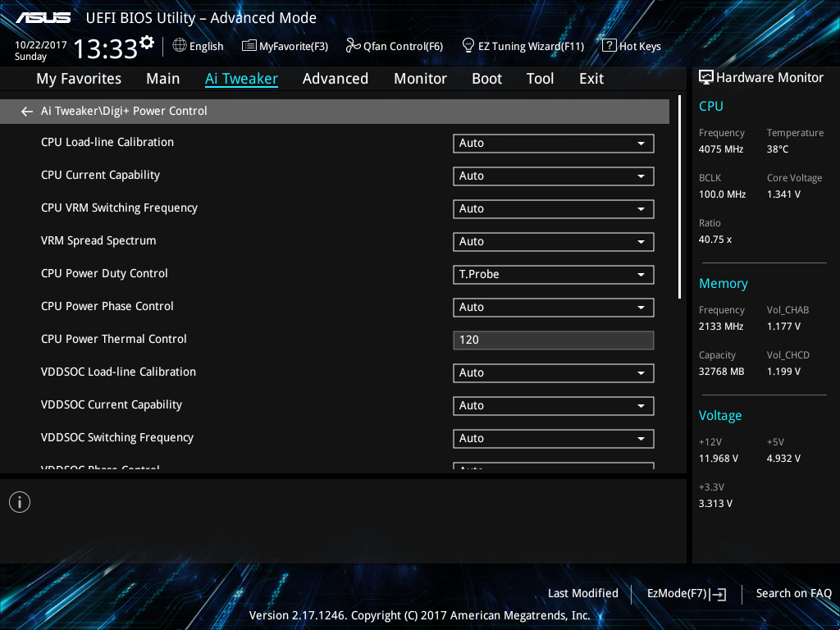The width and height of the screenshot is (840, 630).
Task: Click the Qfan Control fan icon
Action: [353, 46]
